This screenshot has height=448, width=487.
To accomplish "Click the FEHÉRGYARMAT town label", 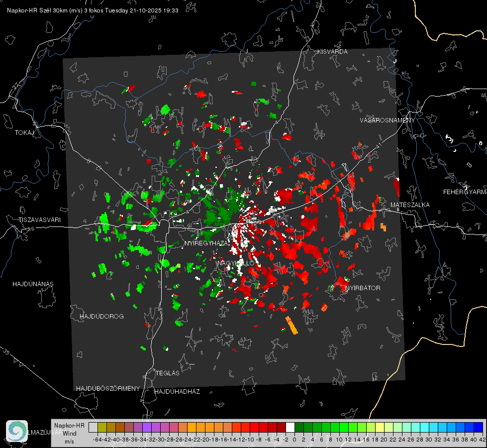I will point(465,192).
